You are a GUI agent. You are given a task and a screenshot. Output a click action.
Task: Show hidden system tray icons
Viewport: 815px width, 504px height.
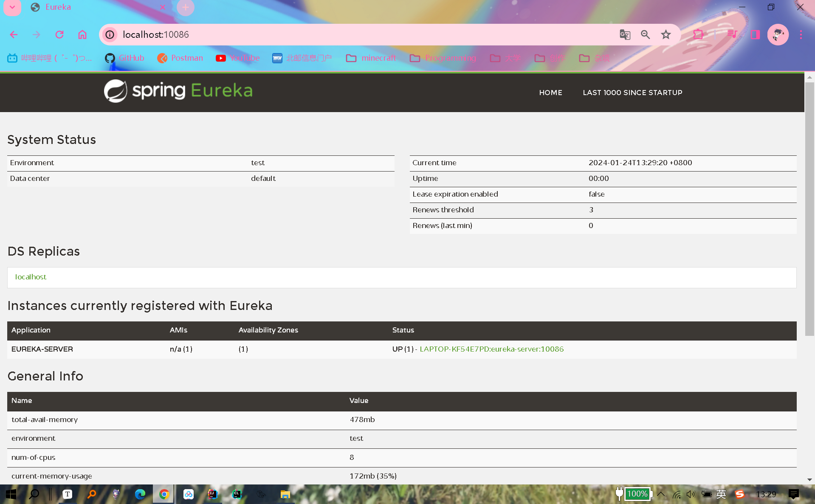point(661,494)
